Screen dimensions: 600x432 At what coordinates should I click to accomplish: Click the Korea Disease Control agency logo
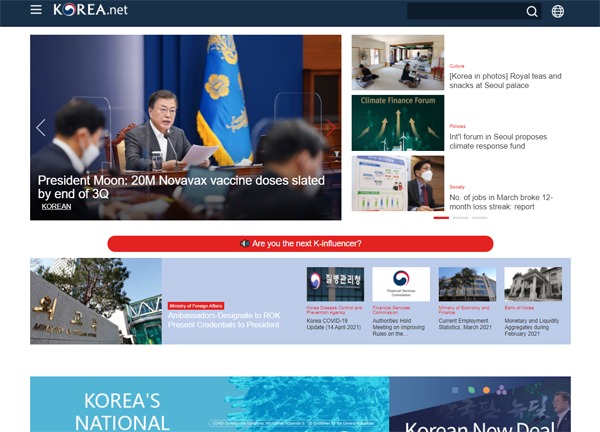(x=335, y=284)
